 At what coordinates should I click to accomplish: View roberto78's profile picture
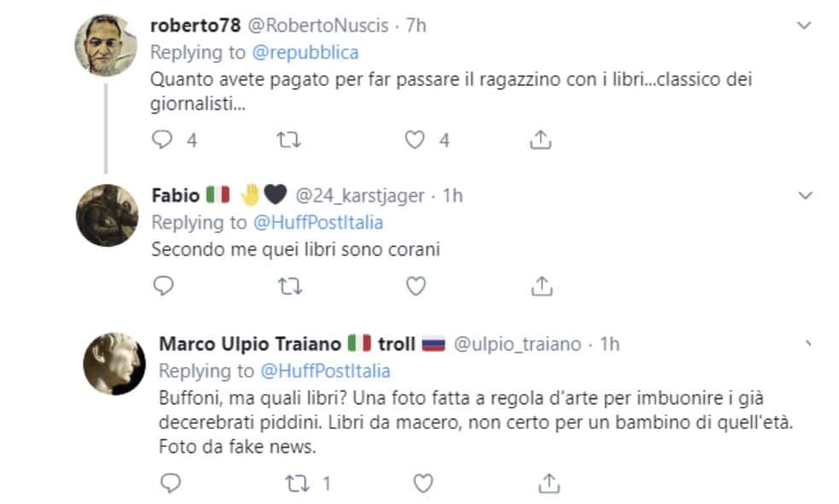[x=107, y=45]
